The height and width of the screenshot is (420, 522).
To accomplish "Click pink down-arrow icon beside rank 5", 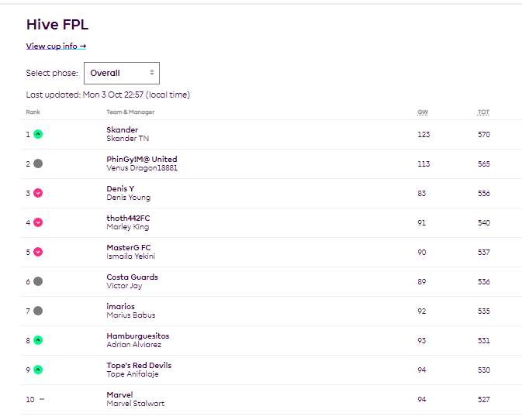I will (38, 252).
